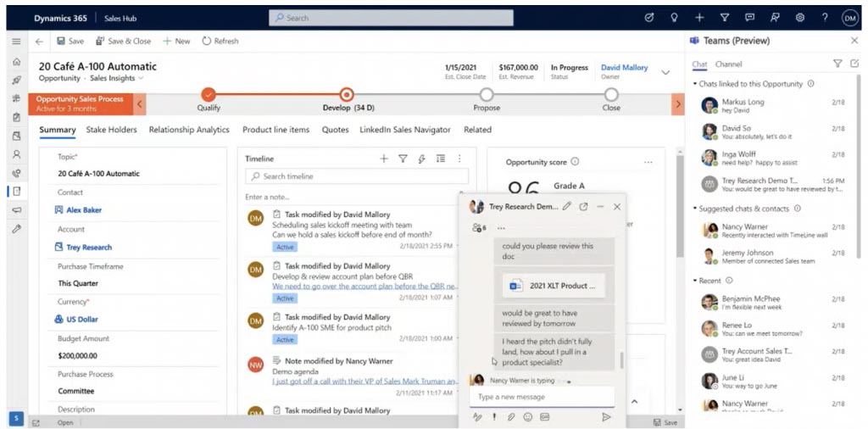The image size is (868, 429).
Task: Send the chat message arrow icon
Action: click(x=607, y=417)
